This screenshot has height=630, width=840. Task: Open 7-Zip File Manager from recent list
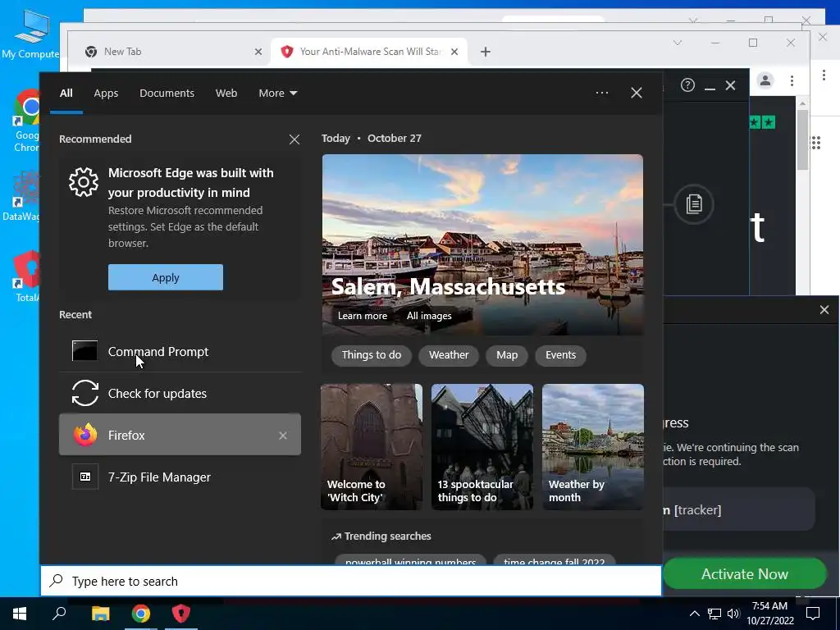180,477
